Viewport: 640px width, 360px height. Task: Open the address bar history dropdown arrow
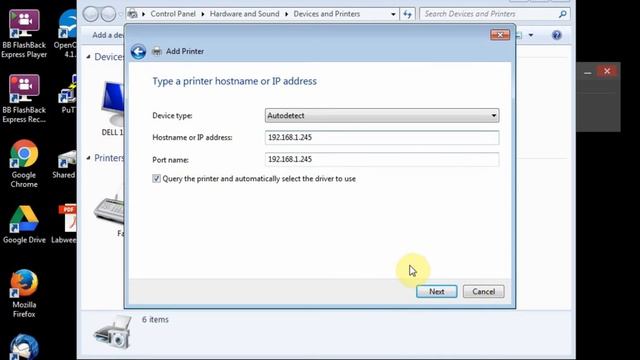point(393,14)
